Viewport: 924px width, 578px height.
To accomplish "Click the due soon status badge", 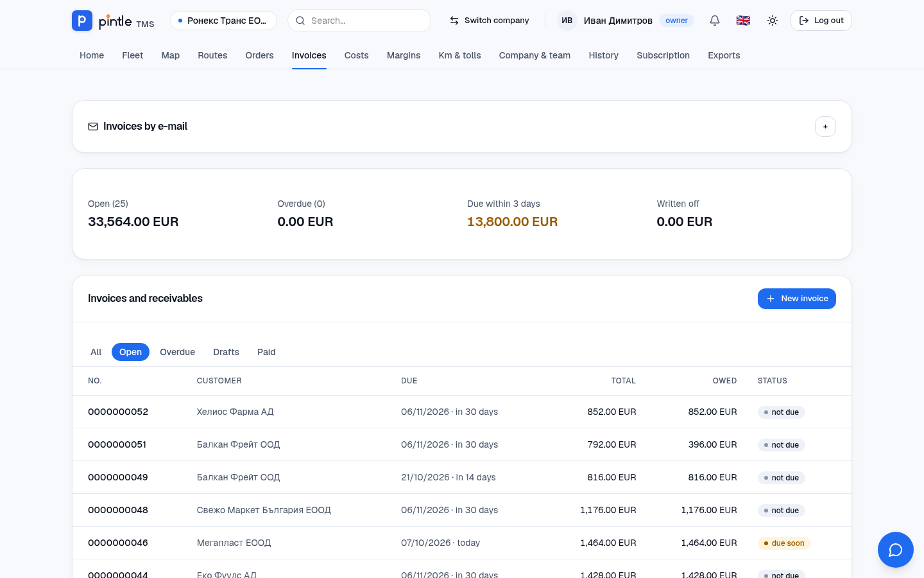I will tap(784, 543).
